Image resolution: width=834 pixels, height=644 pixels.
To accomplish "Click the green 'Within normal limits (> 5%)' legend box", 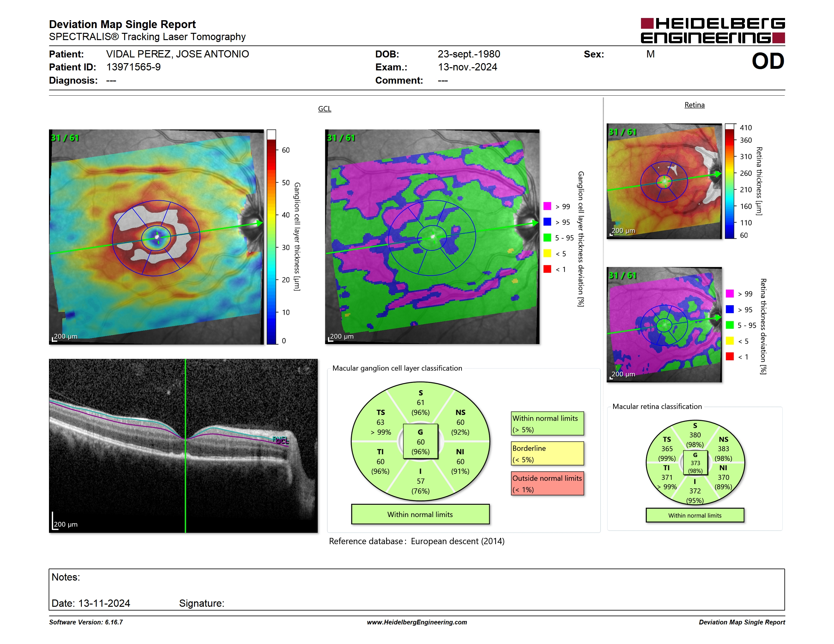I will click(547, 423).
